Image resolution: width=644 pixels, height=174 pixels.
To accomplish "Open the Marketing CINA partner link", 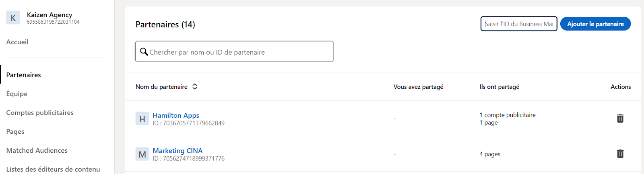I will pyautogui.click(x=178, y=151).
